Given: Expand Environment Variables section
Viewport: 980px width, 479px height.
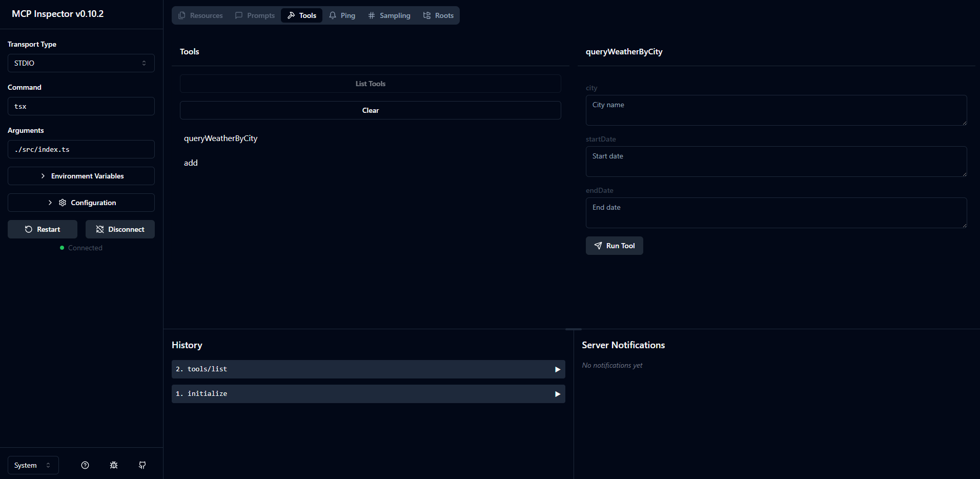Looking at the screenshot, I should (81, 176).
